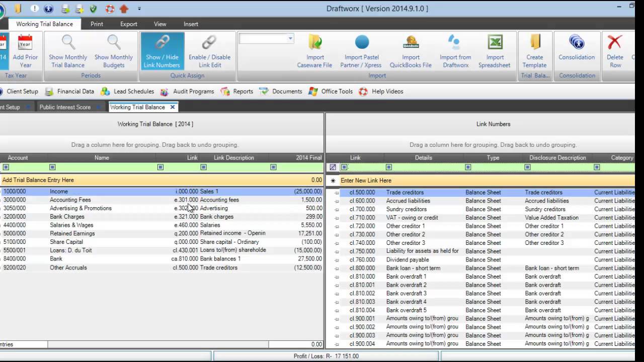The width and height of the screenshot is (644, 362).
Task: Click Import Pastel Partner / Xpress icon
Action: point(361,42)
